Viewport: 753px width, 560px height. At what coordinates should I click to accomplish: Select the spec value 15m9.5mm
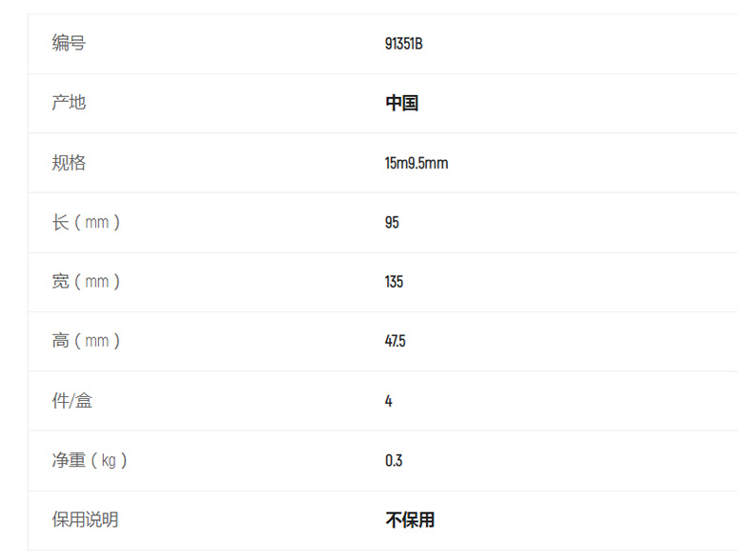coord(417,163)
